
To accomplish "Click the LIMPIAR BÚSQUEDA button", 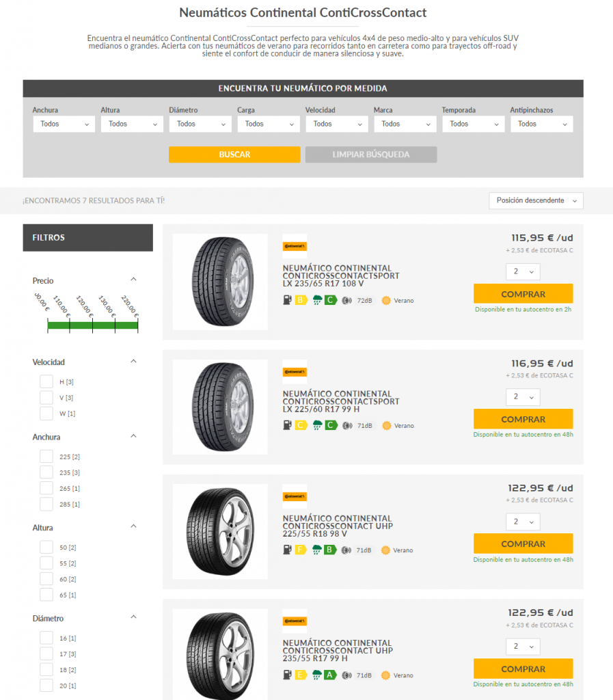I will coord(371,154).
